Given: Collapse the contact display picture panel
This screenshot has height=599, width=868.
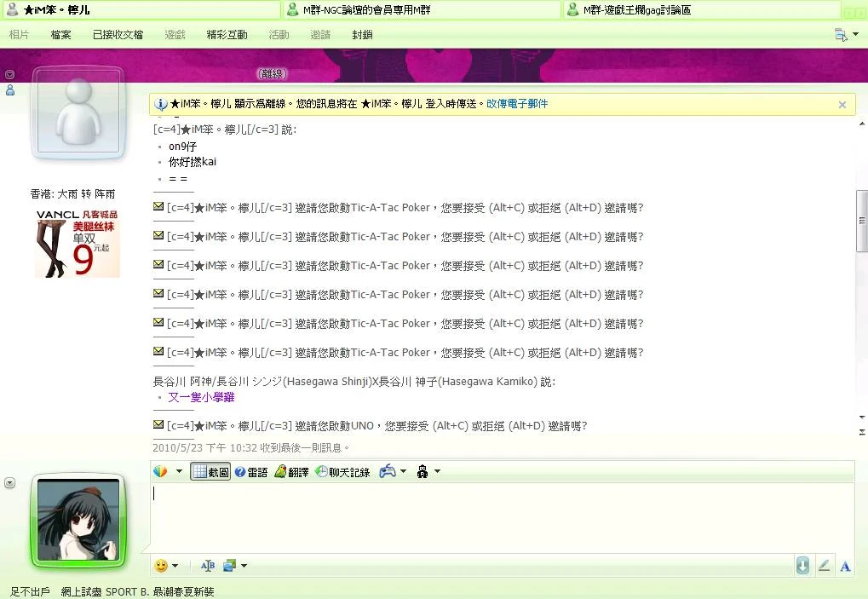Looking at the screenshot, I should tap(10, 75).
